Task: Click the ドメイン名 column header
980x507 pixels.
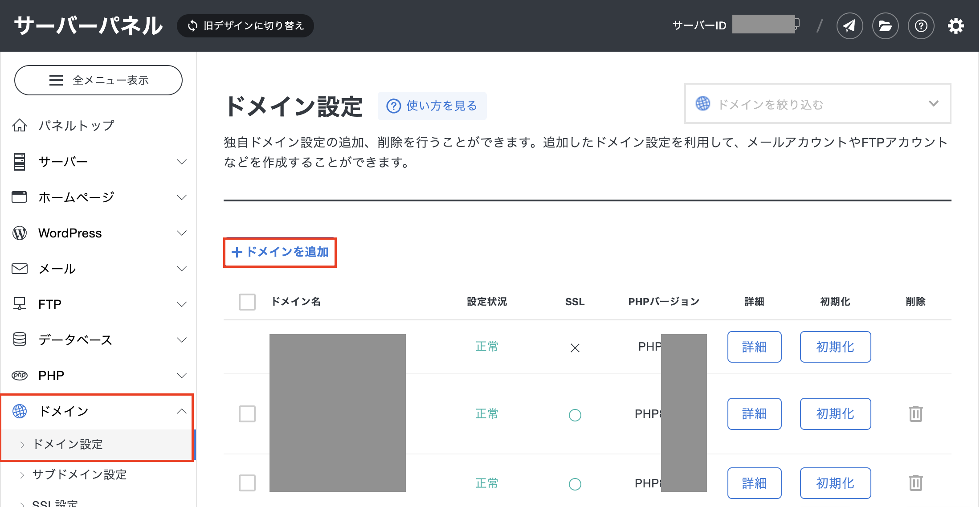Action: tap(296, 302)
